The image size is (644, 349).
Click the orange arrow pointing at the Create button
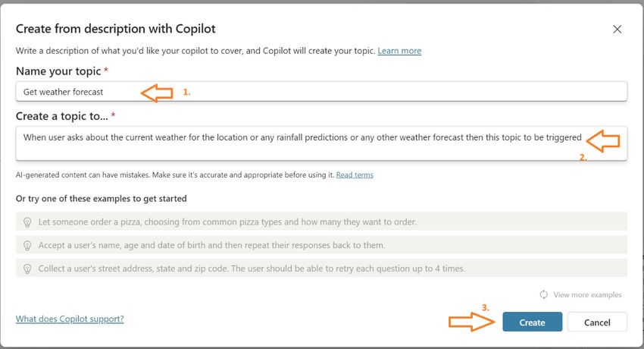coord(471,322)
